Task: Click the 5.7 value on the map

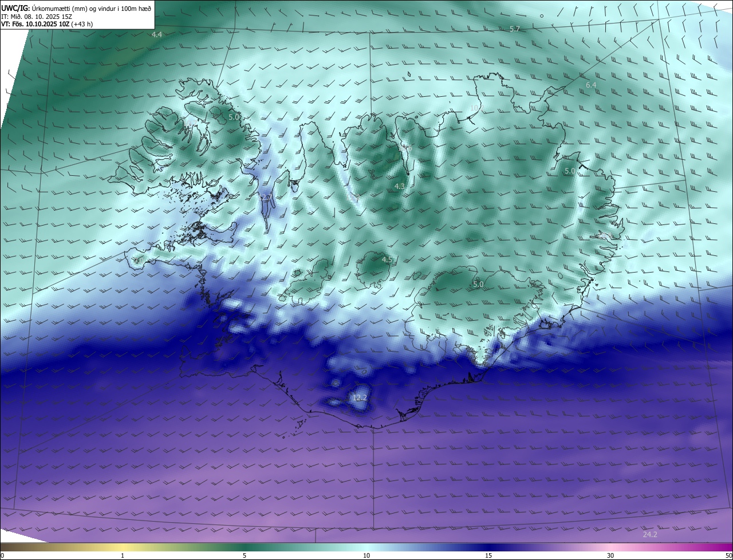Action: click(515, 29)
